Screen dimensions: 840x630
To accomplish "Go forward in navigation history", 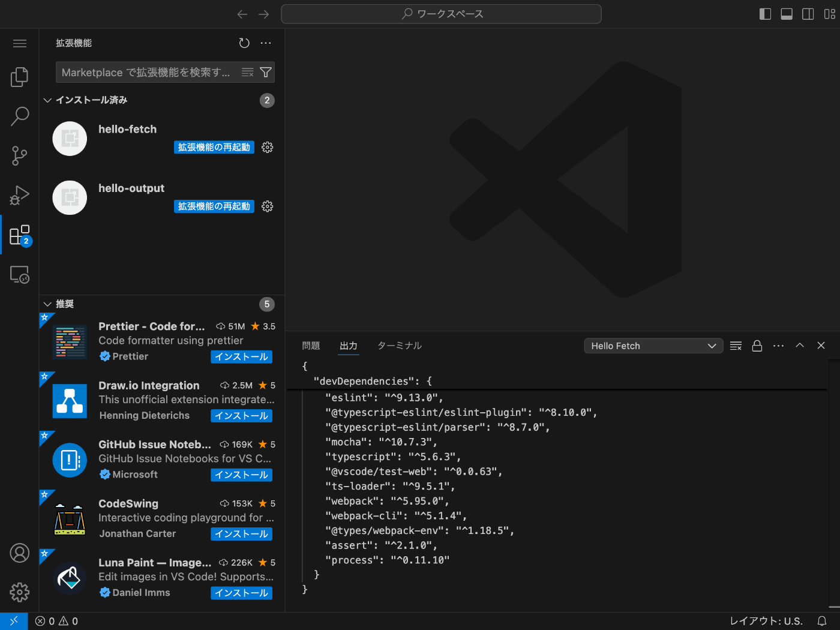I will pyautogui.click(x=264, y=14).
